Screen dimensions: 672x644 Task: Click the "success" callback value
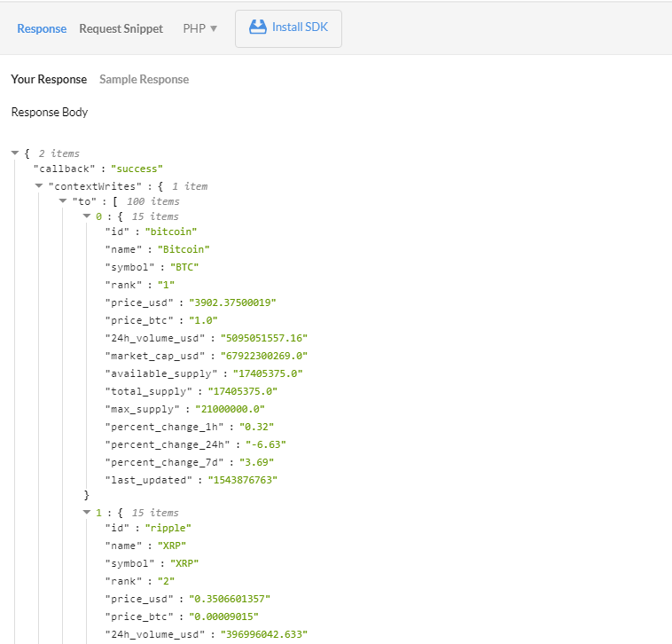coord(137,169)
